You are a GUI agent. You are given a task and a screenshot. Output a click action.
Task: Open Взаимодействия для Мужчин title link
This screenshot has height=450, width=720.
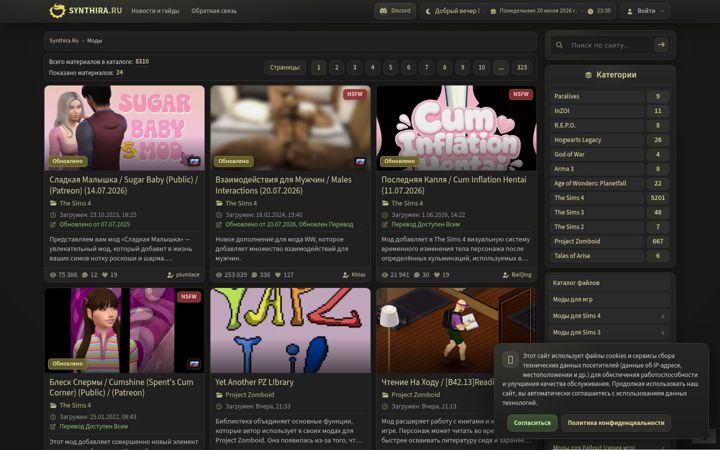point(283,185)
